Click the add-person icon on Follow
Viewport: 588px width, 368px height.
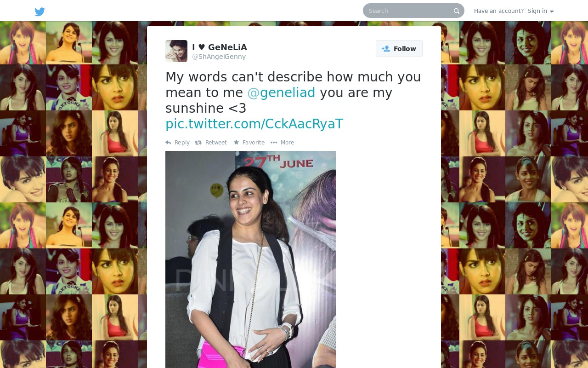pyautogui.click(x=386, y=49)
